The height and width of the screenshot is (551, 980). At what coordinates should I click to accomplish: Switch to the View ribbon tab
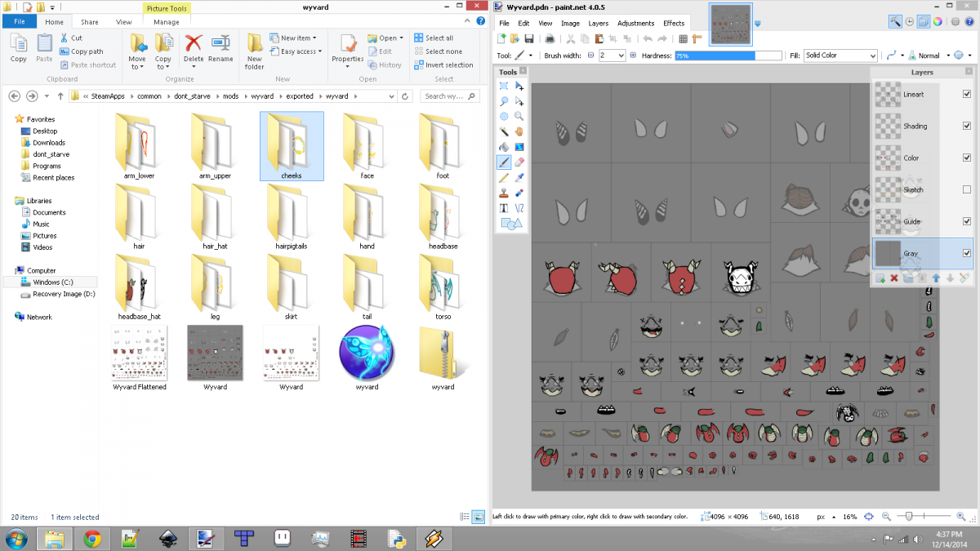[124, 22]
